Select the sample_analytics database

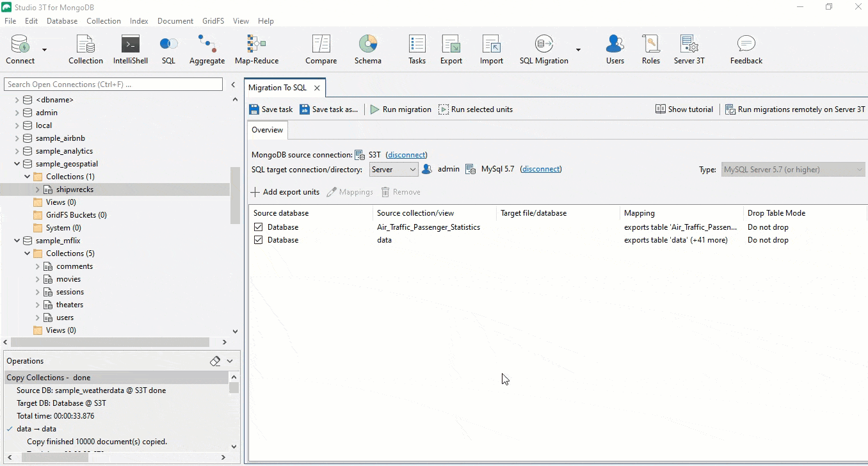(x=64, y=151)
